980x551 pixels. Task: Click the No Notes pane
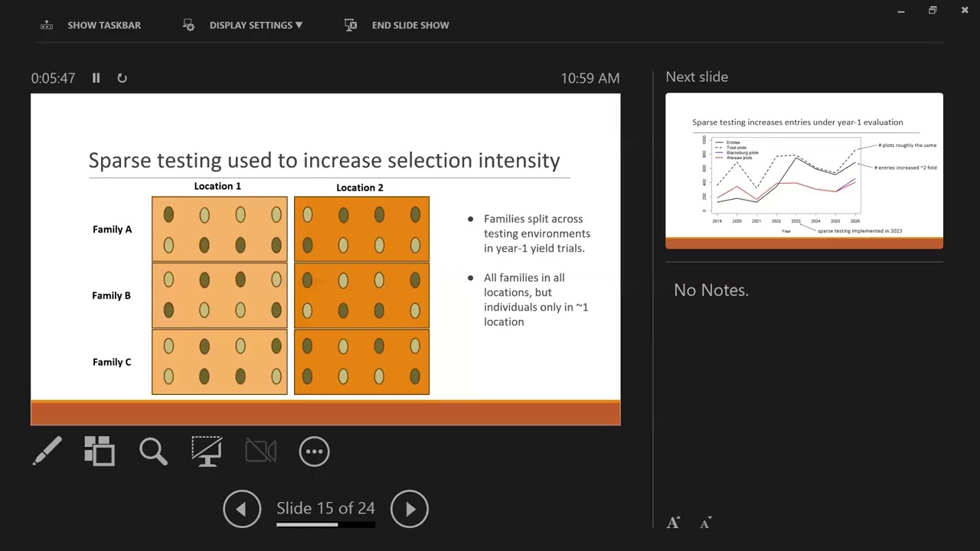pyautogui.click(x=804, y=383)
